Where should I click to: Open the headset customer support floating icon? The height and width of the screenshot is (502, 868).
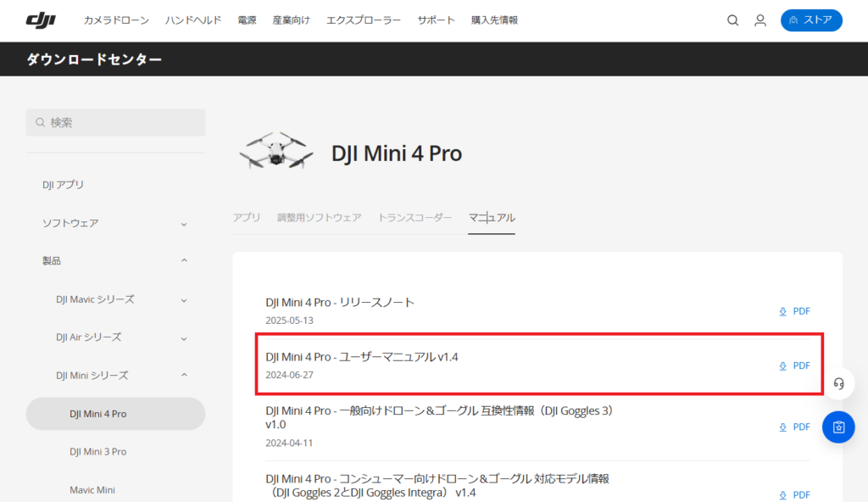[838, 383]
